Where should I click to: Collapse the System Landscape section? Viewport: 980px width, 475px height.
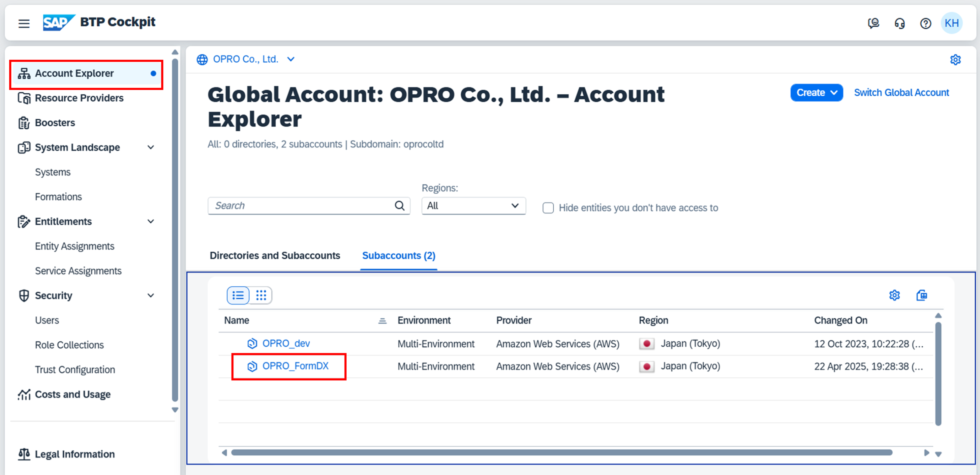(151, 147)
